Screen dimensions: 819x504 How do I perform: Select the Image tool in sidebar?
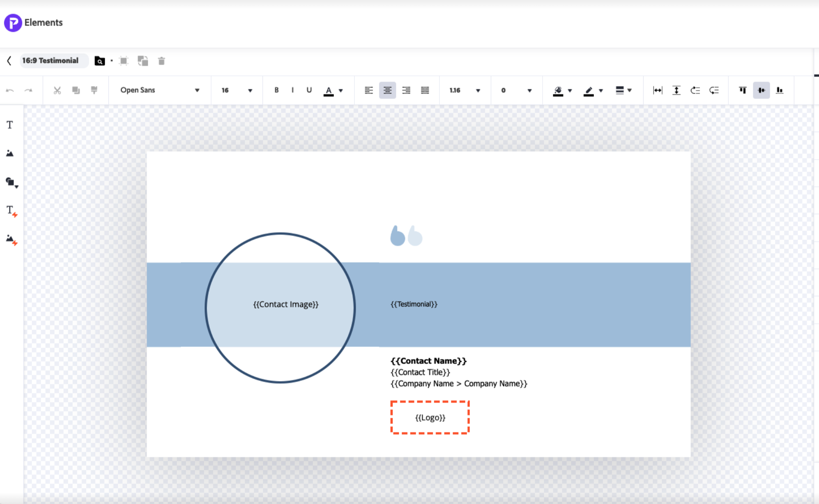click(10, 153)
